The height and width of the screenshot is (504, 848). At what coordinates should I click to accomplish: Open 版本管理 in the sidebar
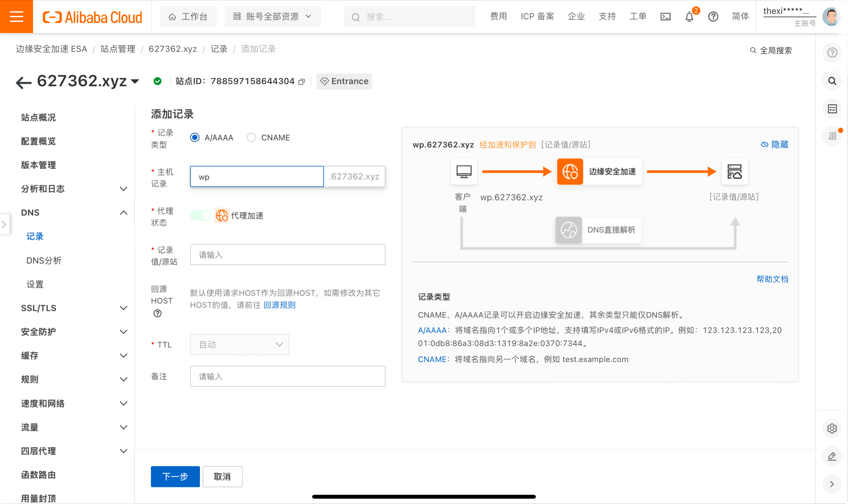click(x=38, y=165)
